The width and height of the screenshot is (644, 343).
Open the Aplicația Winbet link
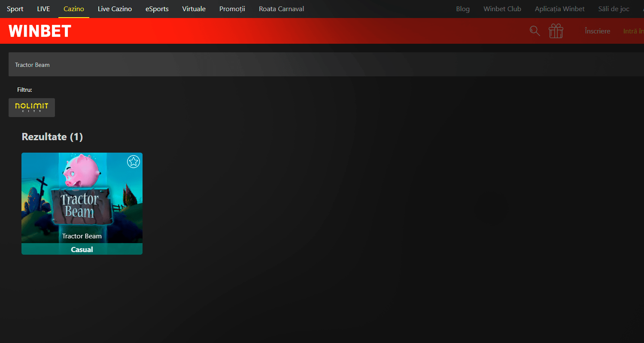click(559, 9)
